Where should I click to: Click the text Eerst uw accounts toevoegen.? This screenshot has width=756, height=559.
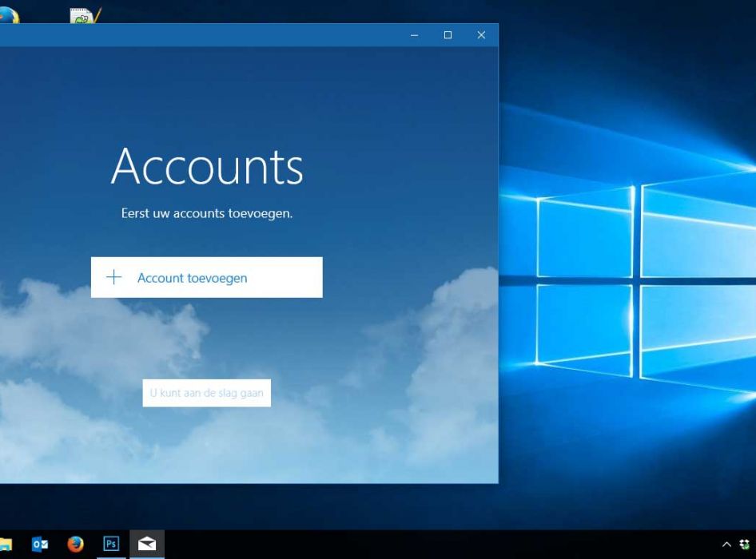(x=207, y=213)
